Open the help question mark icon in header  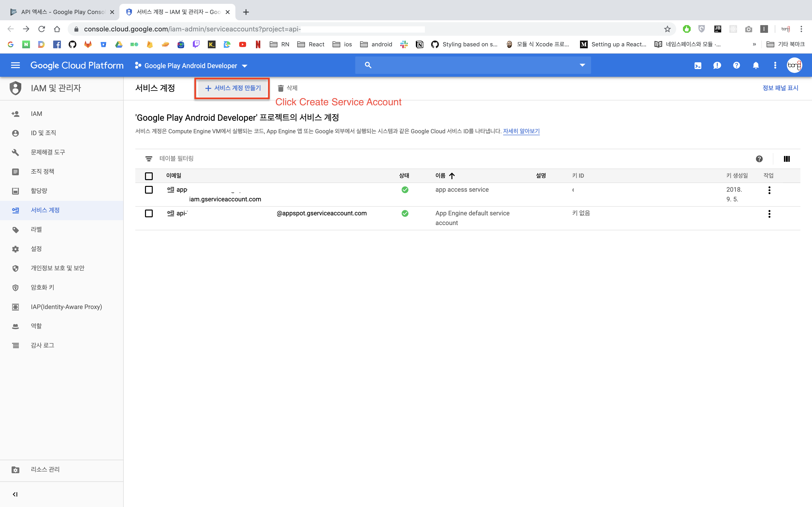(x=736, y=65)
